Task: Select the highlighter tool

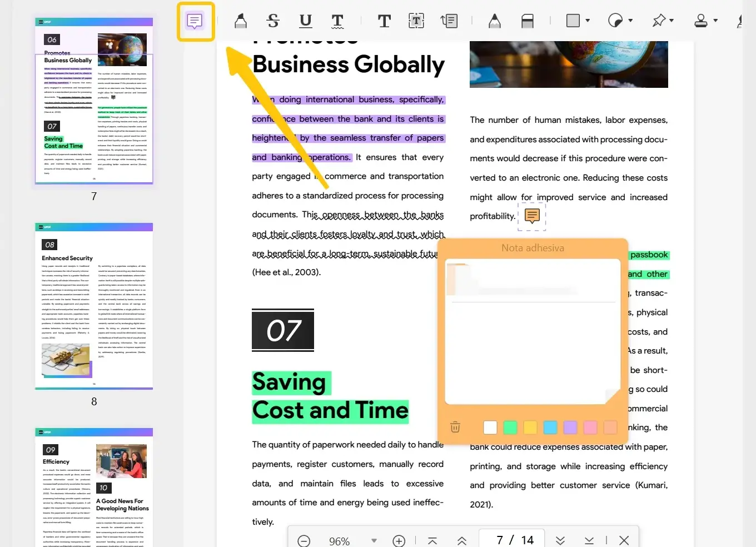Action: tap(240, 21)
